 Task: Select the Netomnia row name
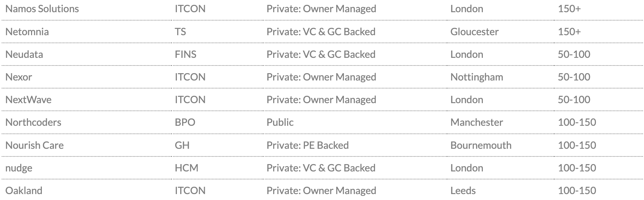point(27,32)
